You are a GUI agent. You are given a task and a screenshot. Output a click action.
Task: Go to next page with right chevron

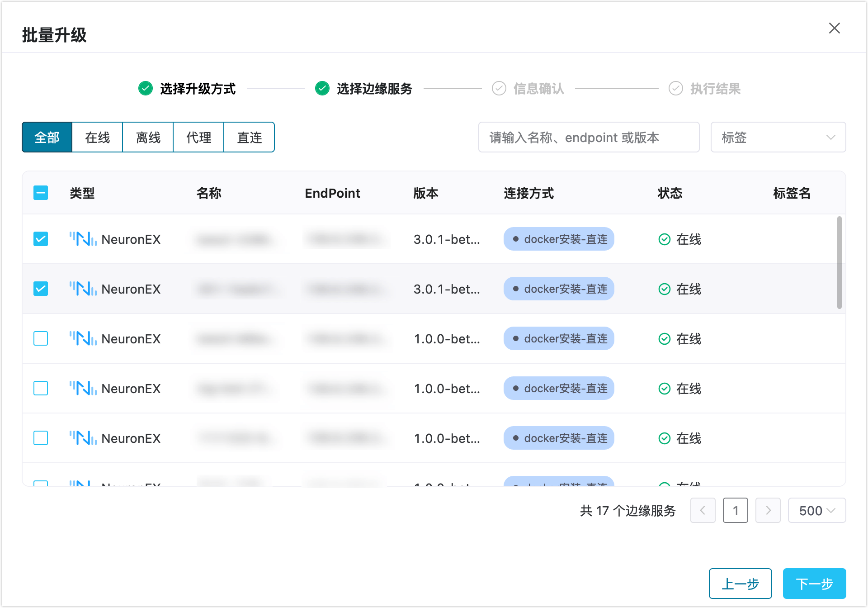(768, 511)
